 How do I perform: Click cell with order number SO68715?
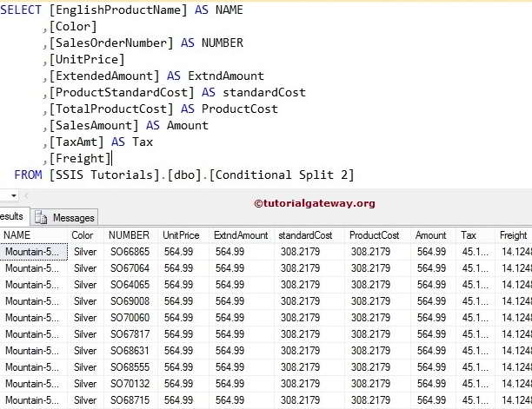click(130, 400)
